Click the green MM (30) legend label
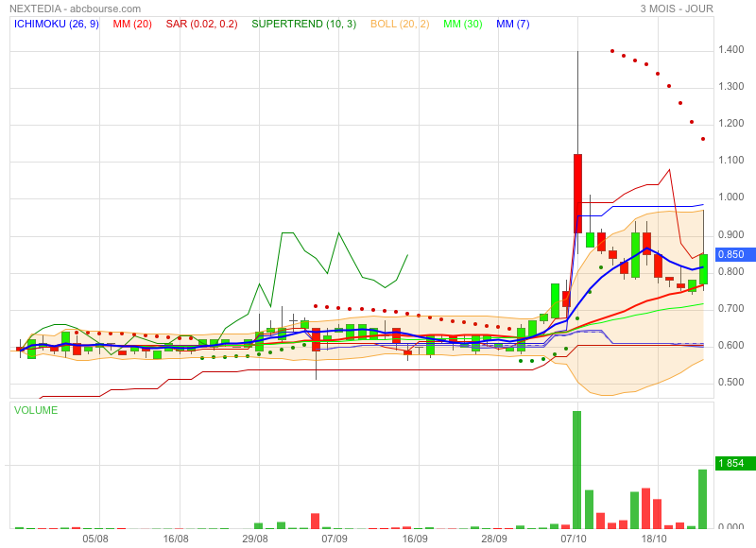Viewport: 756px width, 548px height. click(x=463, y=25)
